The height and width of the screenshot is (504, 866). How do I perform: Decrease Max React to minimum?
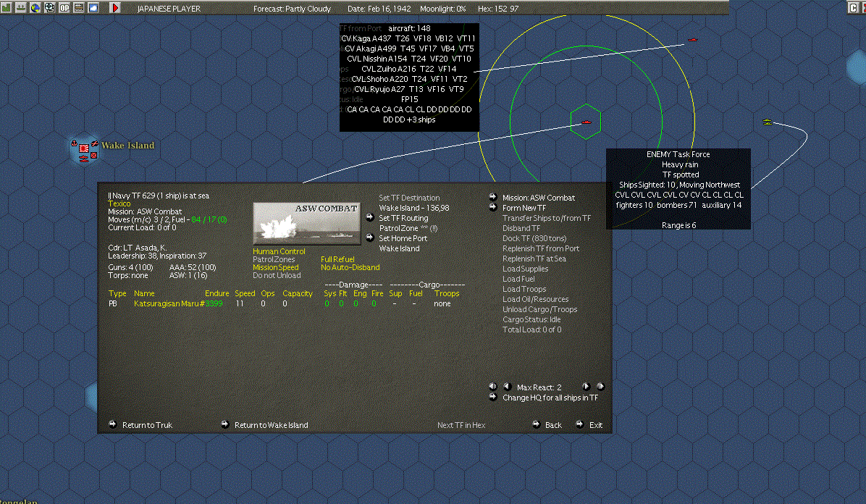pyautogui.click(x=492, y=386)
